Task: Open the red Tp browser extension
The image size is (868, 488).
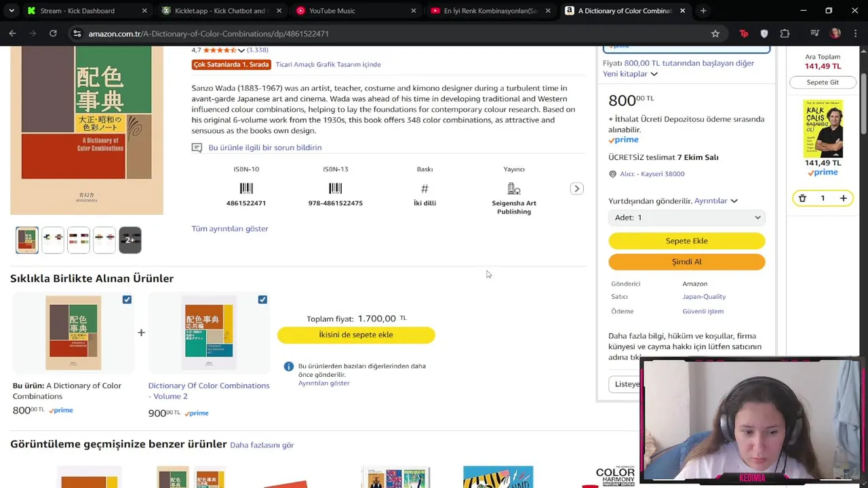Action: 744,33
